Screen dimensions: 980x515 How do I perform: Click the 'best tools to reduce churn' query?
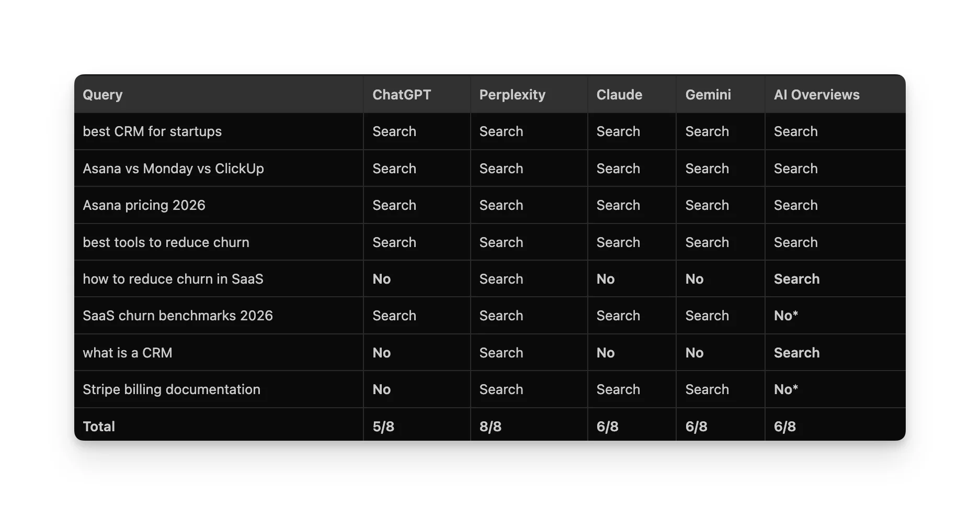click(166, 242)
